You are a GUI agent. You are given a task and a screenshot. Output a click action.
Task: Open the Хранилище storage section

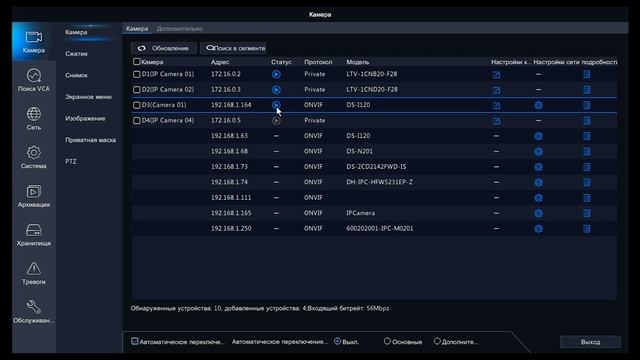(33, 235)
